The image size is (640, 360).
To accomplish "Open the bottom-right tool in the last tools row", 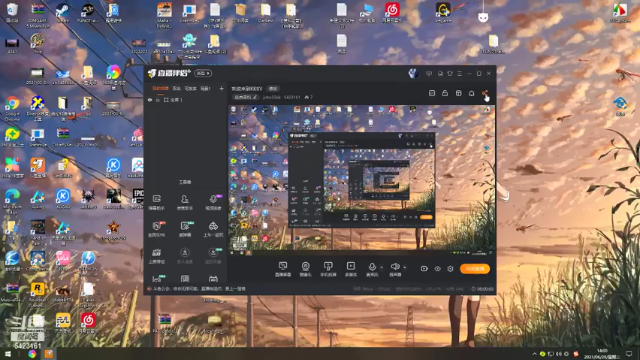I will [x=213, y=279].
